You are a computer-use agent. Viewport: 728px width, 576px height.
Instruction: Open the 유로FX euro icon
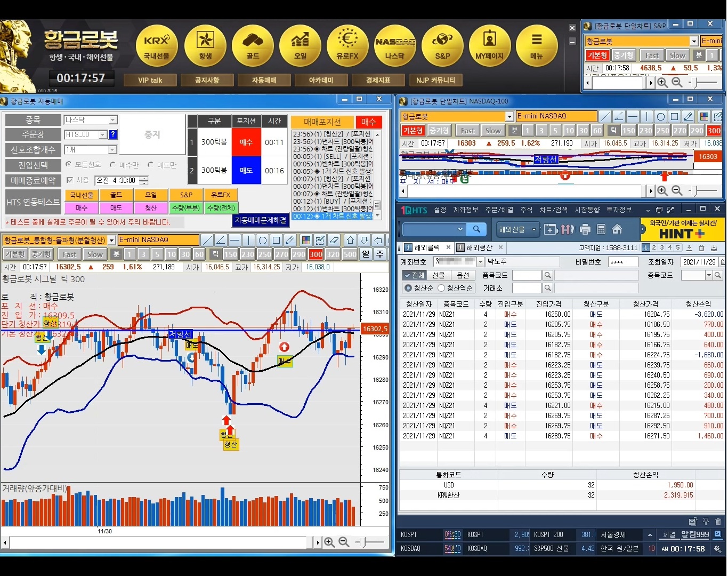347,46
